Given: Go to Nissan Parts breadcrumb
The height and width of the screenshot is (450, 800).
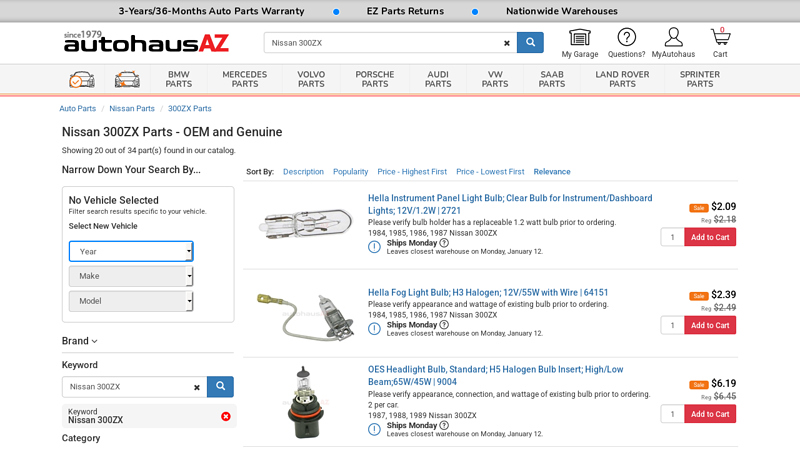Looking at the screenshot, I should pos(132,109).
